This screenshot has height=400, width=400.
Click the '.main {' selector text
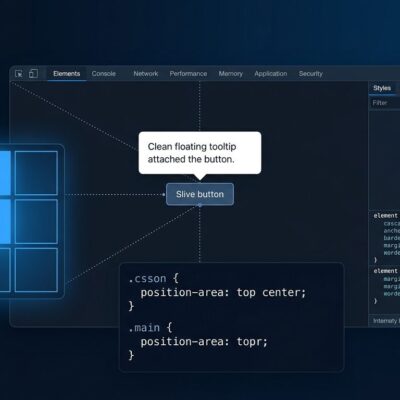coord(150,328)
